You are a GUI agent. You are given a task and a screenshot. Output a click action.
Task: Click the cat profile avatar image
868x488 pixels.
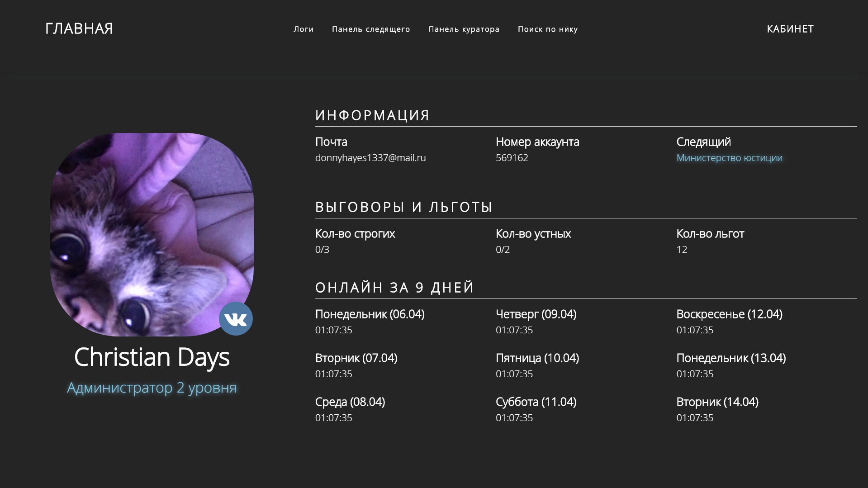[152, 235]
